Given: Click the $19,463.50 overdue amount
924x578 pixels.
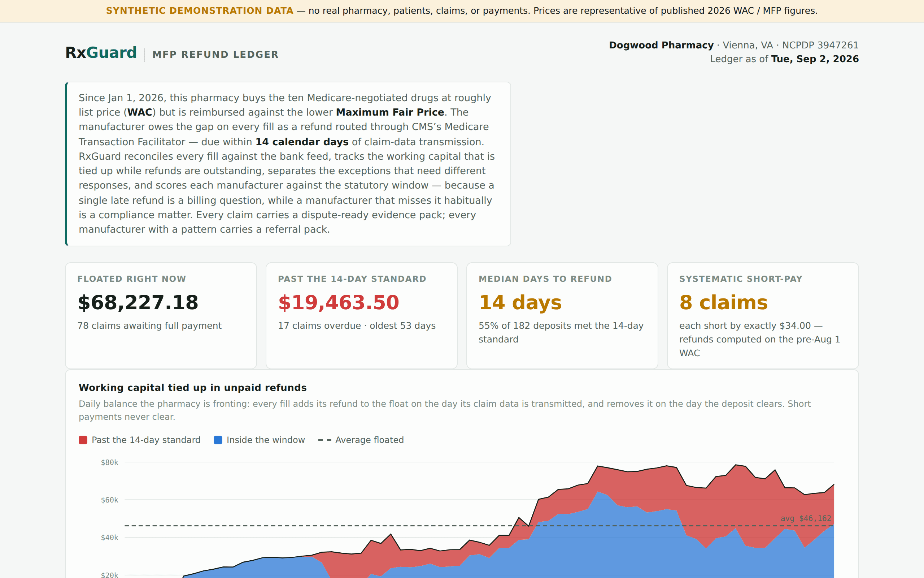Looking at the screenshot, I should tap(338, 302).
